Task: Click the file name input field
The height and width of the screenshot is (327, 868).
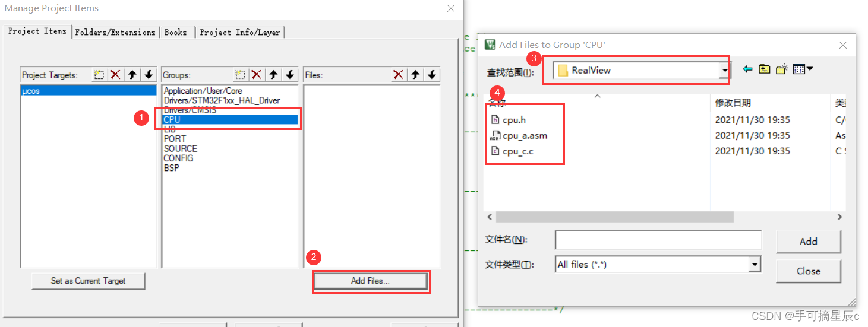Action: coord(658,240)
